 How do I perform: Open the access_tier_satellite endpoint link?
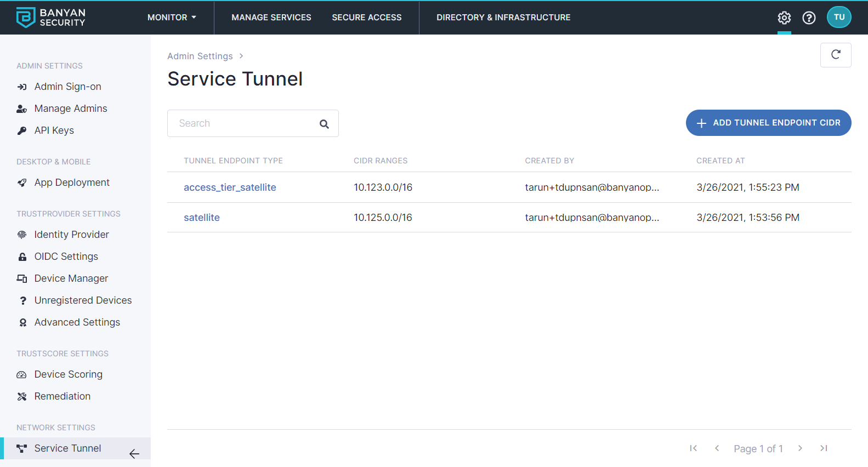[230, 187]
